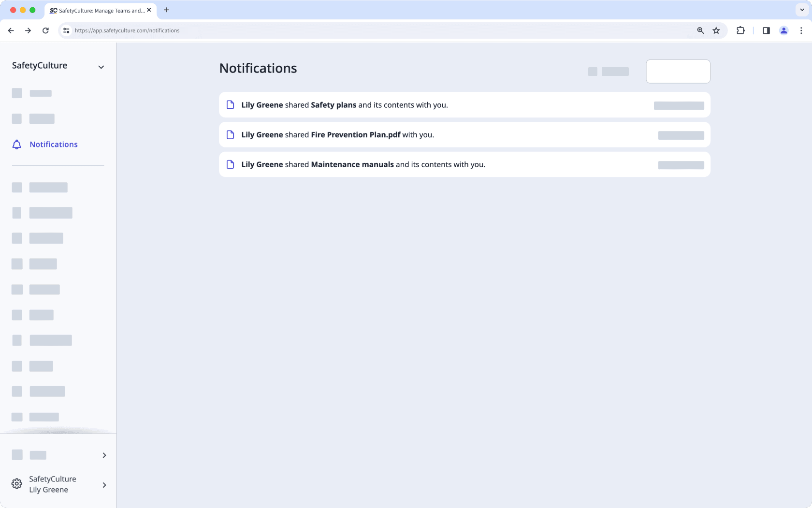Open settings gear next to Lily Greene account
812x508 pixels.
(16, 484)
